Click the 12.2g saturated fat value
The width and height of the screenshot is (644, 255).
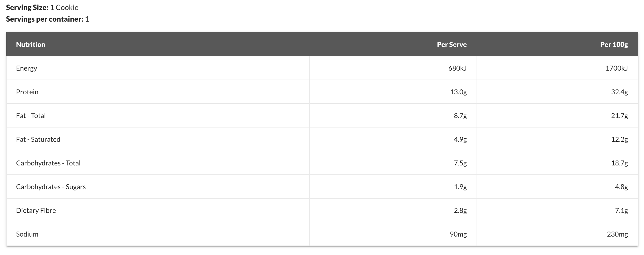click(x=620, y=139)
